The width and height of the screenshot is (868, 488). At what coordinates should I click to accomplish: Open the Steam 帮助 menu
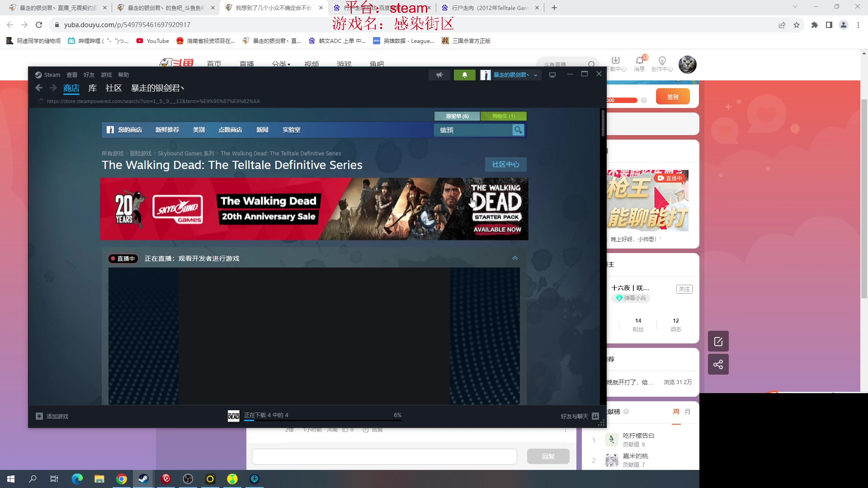pyautogui.click(x=123, y=75)
